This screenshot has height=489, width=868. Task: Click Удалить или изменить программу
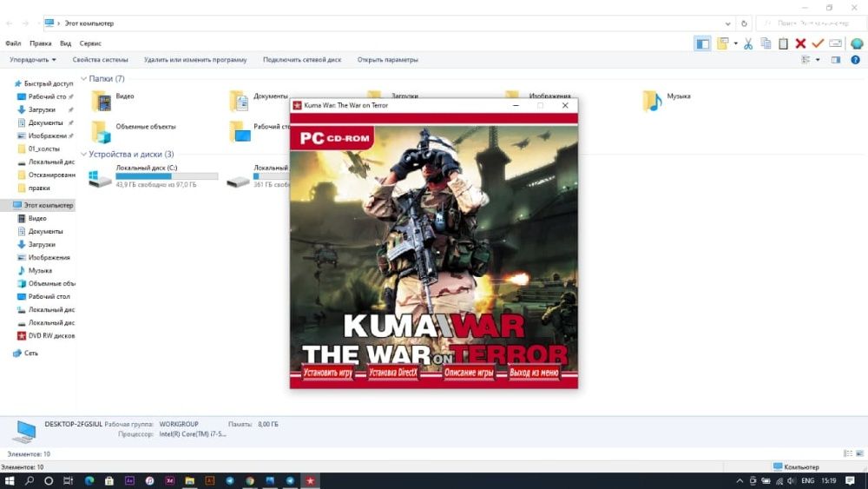pyautogui.click(x=195, y=60)
